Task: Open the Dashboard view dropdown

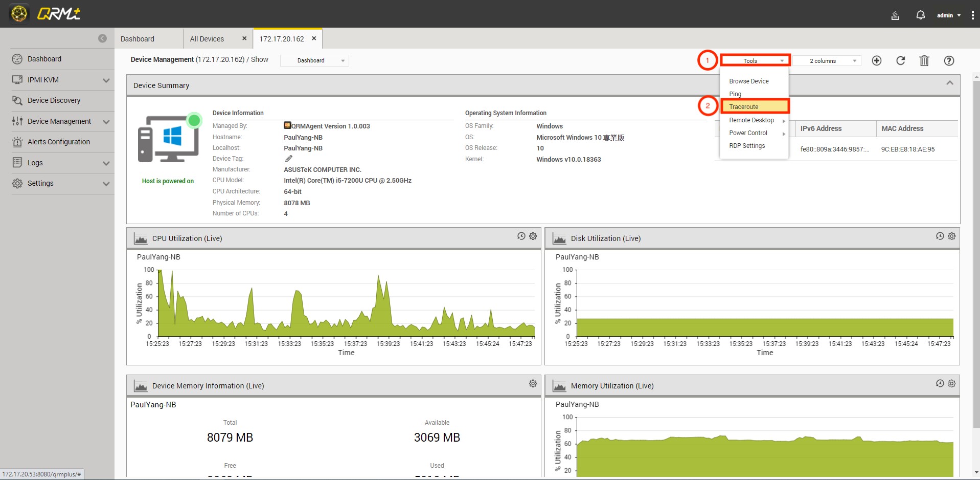Action: click(x=314, y=60)
